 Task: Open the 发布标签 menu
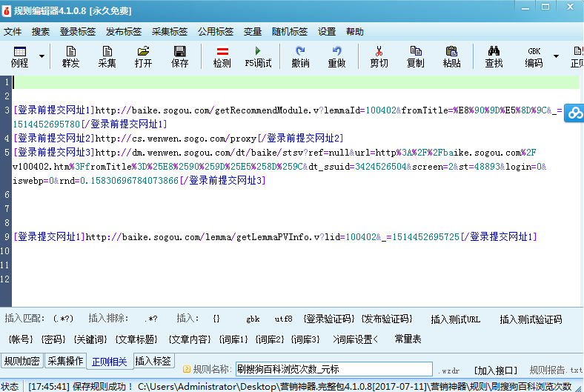(124, 32)
